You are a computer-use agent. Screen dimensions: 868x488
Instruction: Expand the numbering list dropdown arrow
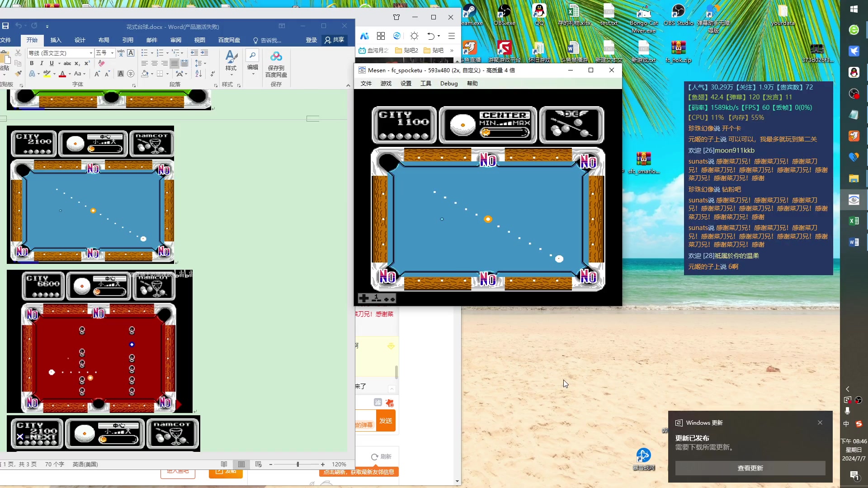(x=167, y=53)
